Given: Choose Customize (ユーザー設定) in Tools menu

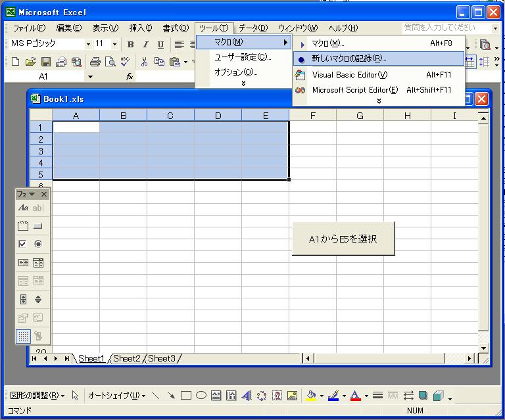Looking at the screenshot, I should pos(243,57).
